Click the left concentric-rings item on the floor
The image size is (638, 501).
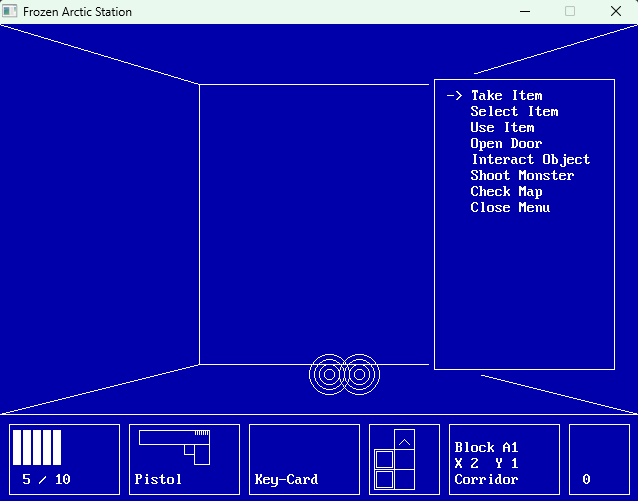[329, 374]
